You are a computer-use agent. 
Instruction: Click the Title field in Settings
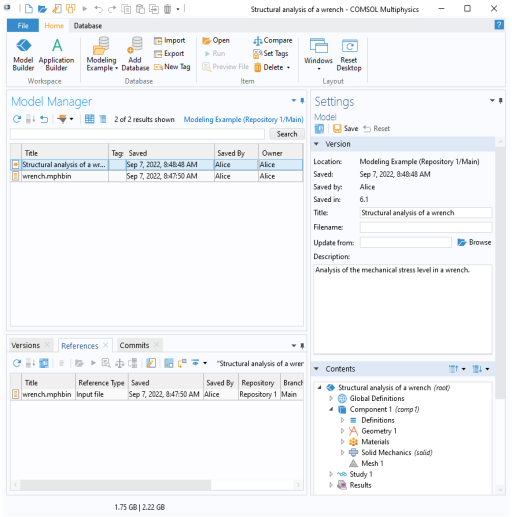(x=426, y=213)
